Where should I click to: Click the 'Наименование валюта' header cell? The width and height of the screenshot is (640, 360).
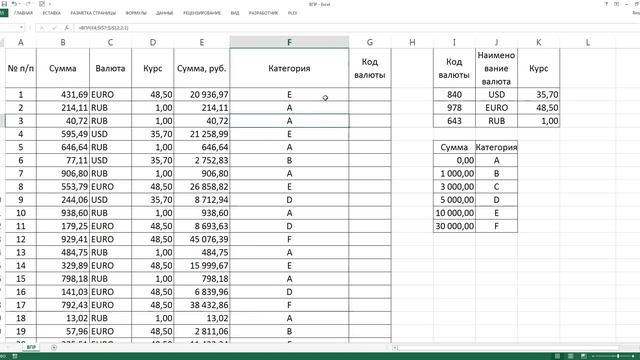(x=496, y=68)
